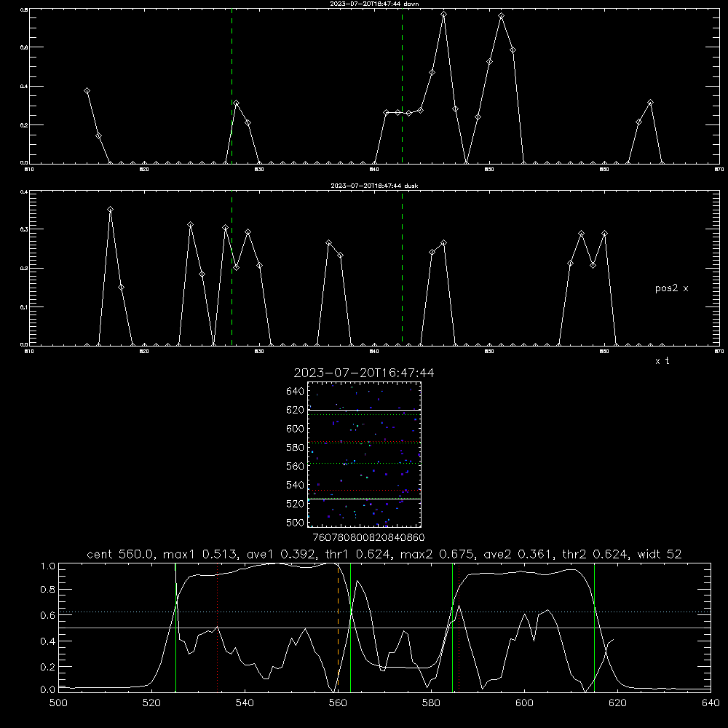Click the dusk plot title text
The height and width of the screenshot is (728, 728).
[x=374, y=186]
